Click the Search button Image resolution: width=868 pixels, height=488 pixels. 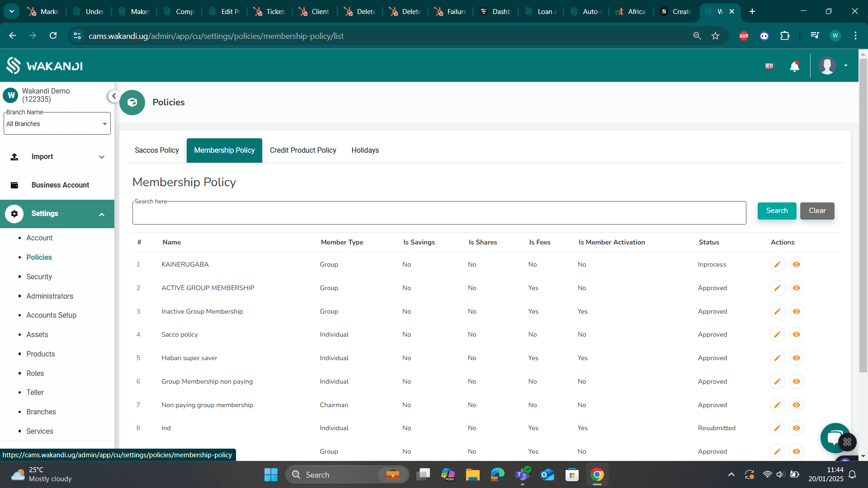coord(777,211)
